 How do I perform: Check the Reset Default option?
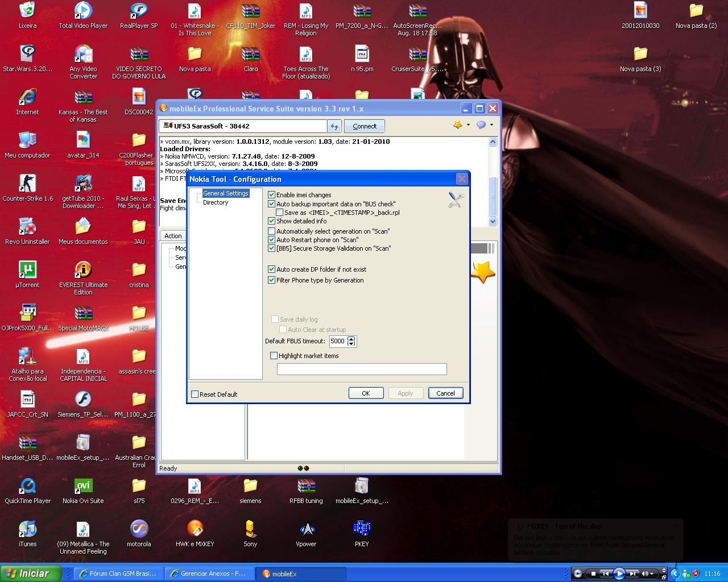pos(195,394)
